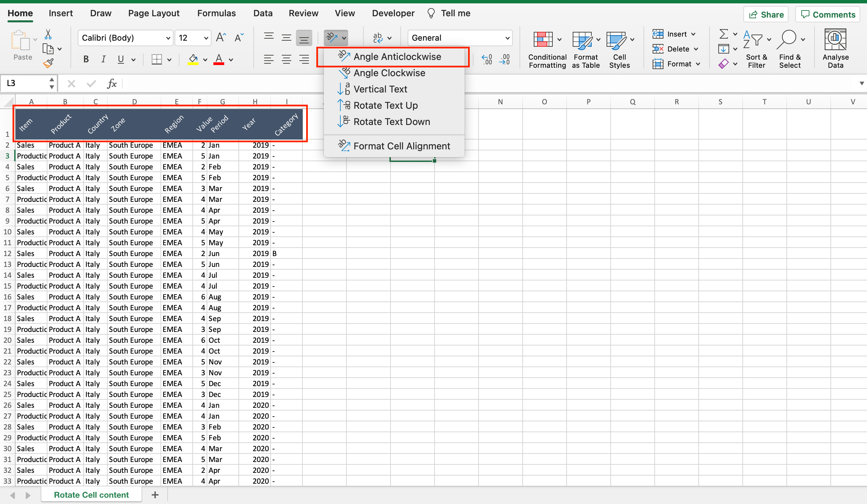Apply Vertical Text orientation
The image size is (867, 504).
coord(380,89)
